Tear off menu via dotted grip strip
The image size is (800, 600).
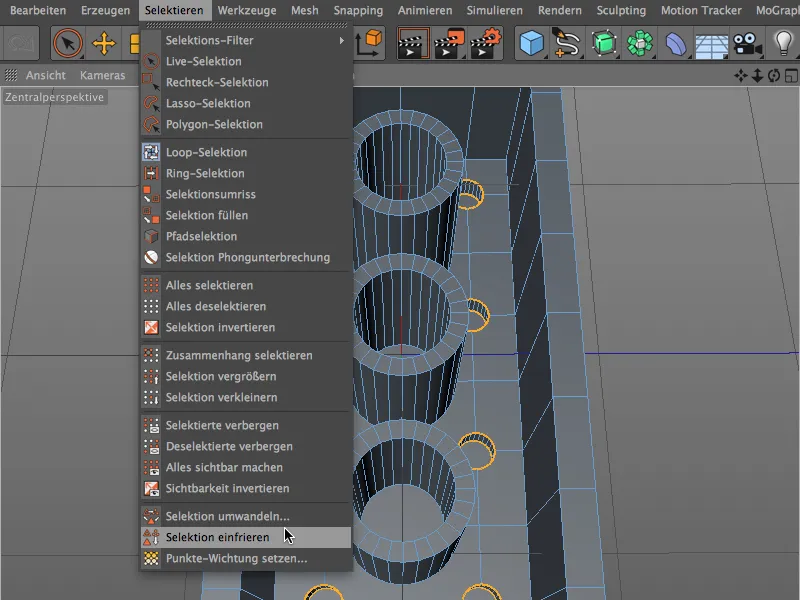(x=246, y=25)
